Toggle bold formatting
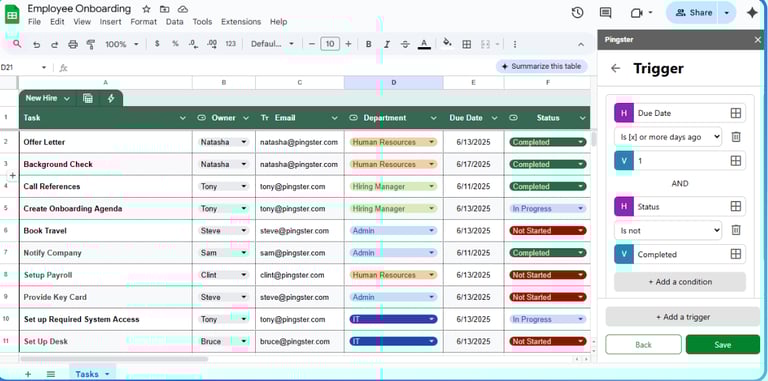 coord(368,44)
